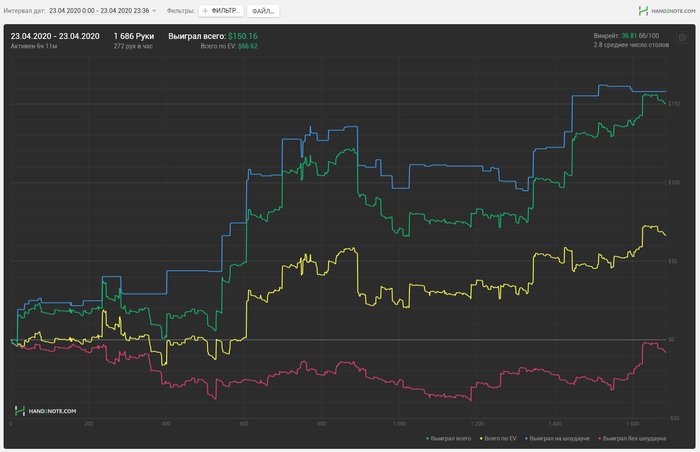Click the $50 y-axis label

(x=673, y=261)
